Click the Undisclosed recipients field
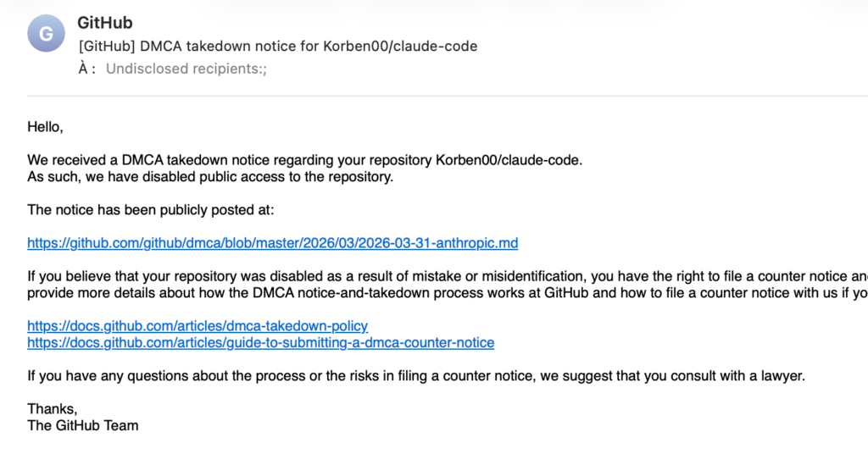 [x=186, y=69]
